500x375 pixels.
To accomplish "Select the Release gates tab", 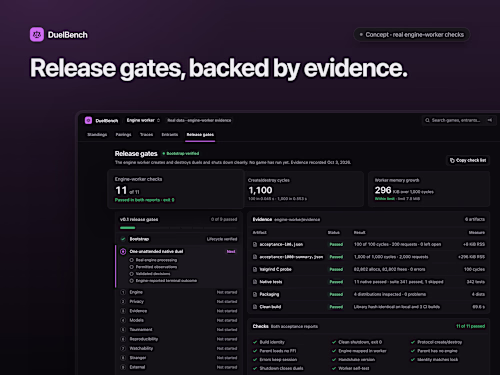I will pyautogui.click(x=200, y=135).
